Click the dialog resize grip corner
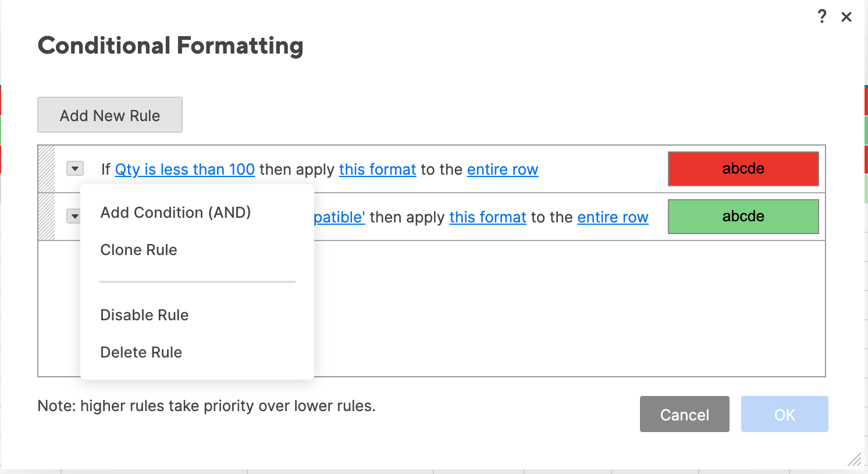The image size is (868, 474). [854, 460]
